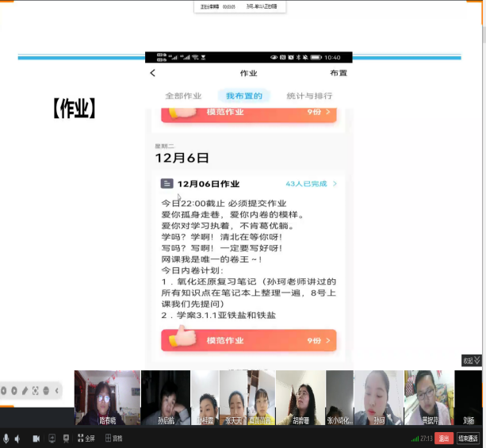Image resolution: width=486 pixels, height=448 pixels.
Task: Open bottom 模范作业 9份 banner
Action: 248,340
